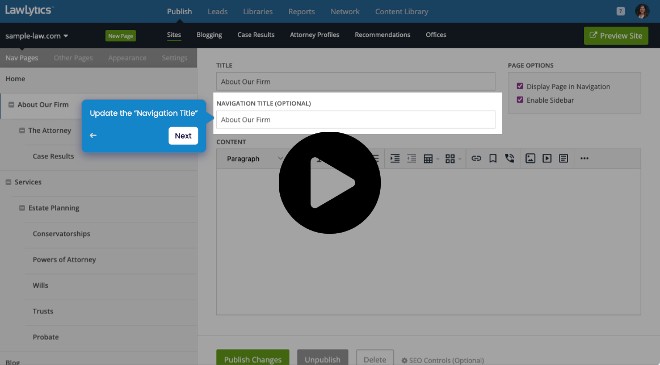
Task: Click the Delete button
Action: (375, 357)
